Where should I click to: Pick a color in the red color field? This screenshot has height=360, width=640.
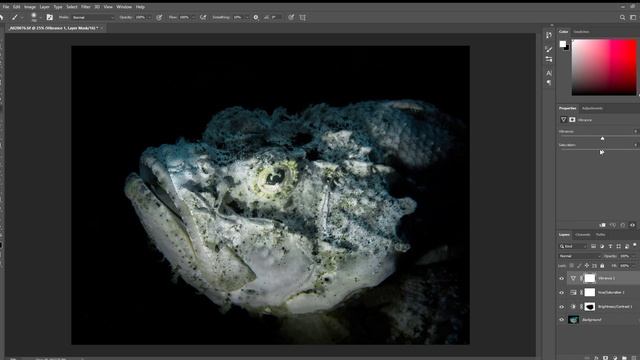coord(604,67)
